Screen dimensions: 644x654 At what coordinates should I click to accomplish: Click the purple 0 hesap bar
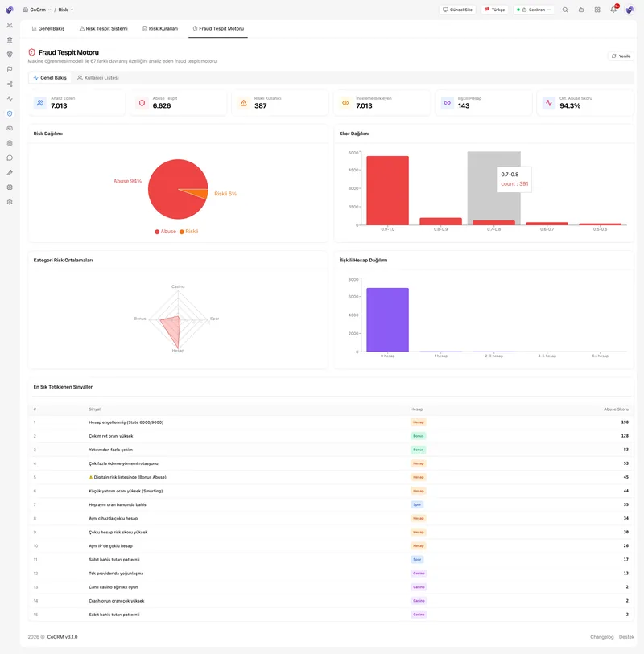(x=387, y=320)
